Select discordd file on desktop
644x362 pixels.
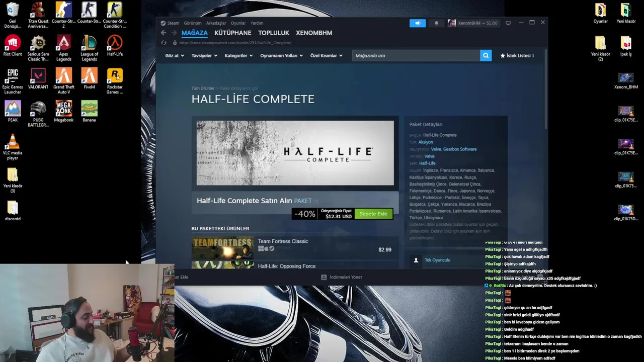coord(13,210)
